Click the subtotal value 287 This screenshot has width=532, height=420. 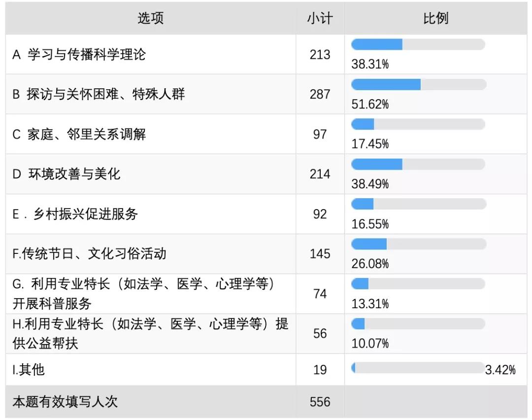coord(320,94)
